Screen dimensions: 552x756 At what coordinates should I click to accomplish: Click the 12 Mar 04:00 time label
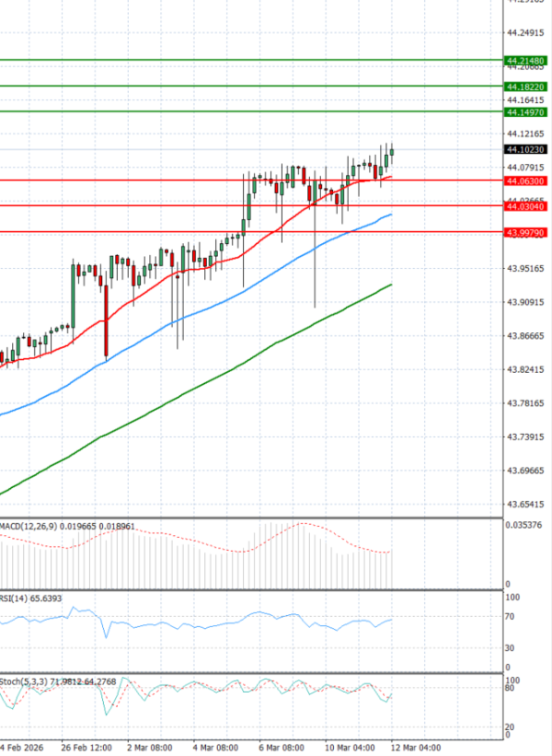(416, 747)
